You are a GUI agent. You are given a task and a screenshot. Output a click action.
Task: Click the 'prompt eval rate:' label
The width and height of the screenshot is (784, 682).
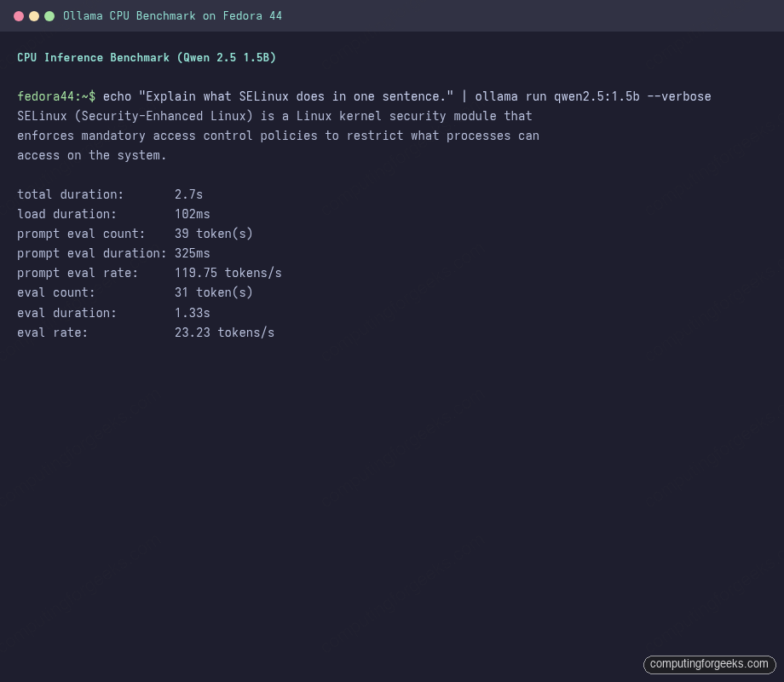78,273
